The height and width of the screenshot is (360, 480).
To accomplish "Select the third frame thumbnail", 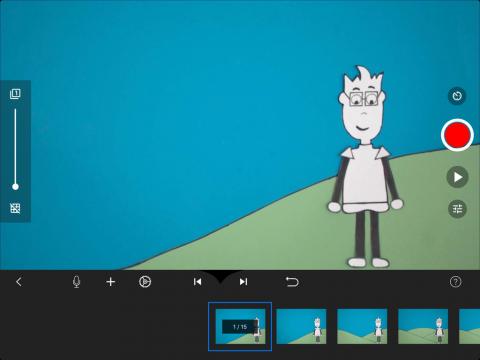I will point(362,326).
